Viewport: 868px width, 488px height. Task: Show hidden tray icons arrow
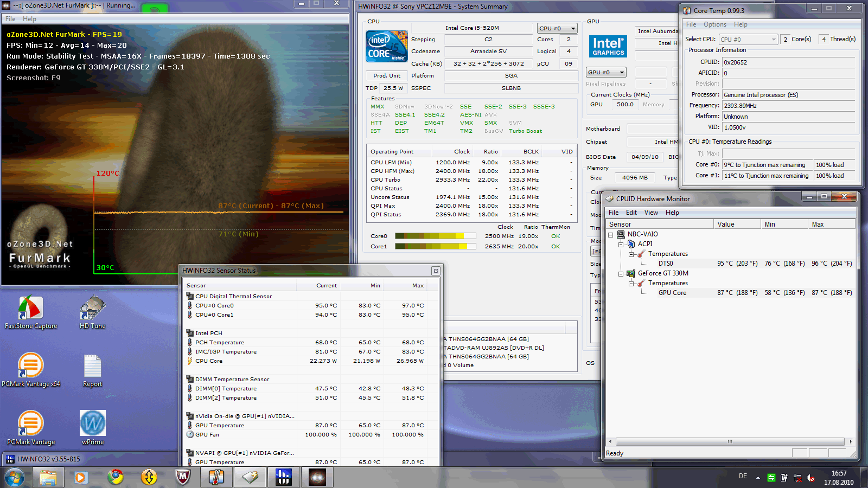(758, 478)
